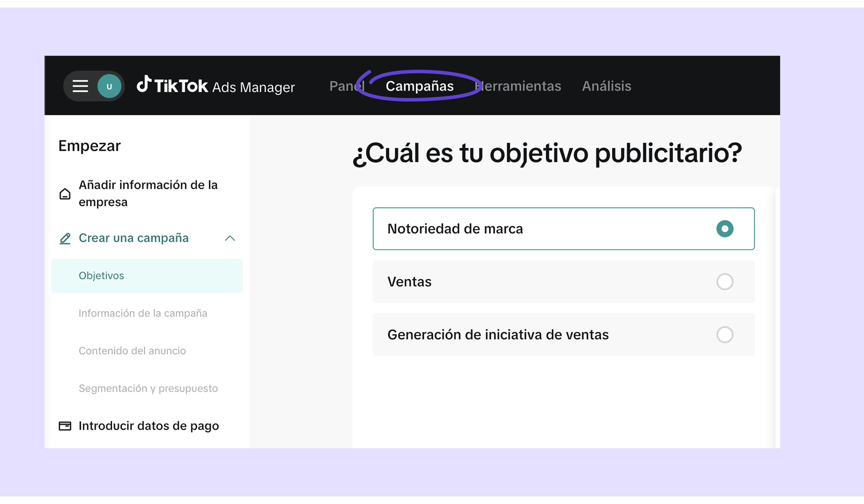The width and height of the screenshot is (864, 504).
Task: Click the house icon beside company info
Action: point(65,194)
